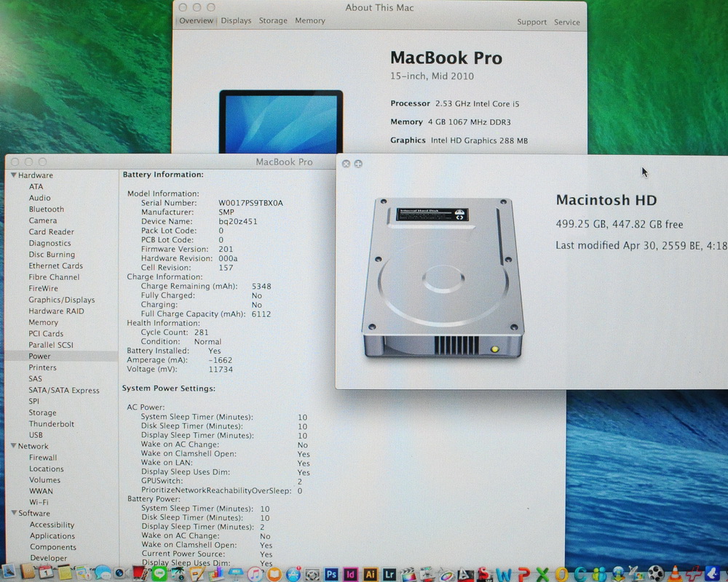This screenshot has width=728, height=582.
Task: Open Numbers chart icon in Dock
Action: 216,574
